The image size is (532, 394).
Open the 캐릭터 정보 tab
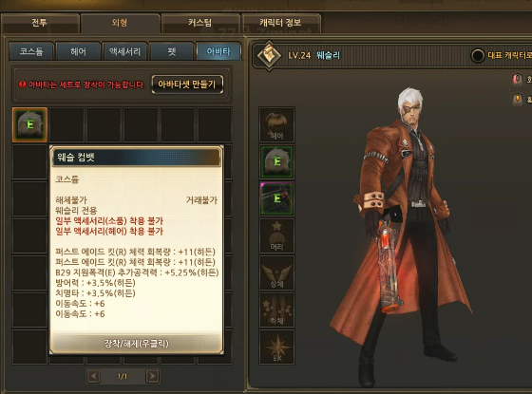(280, 23)
